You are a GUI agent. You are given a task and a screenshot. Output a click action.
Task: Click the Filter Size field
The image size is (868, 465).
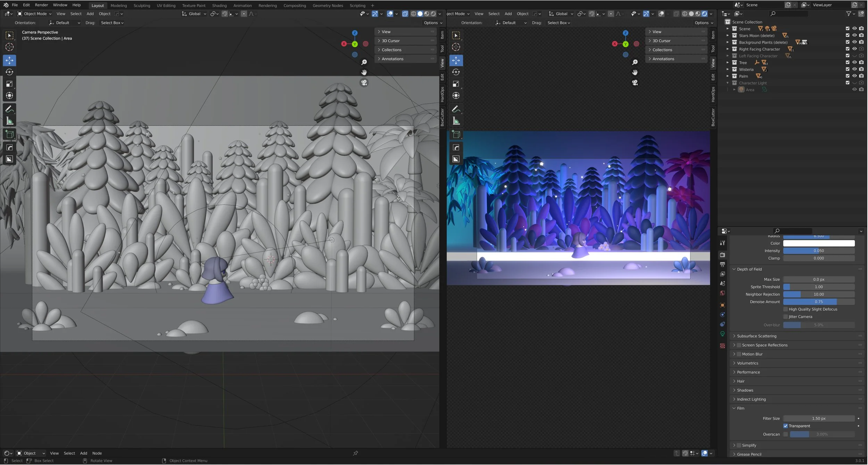click(819, 419)
